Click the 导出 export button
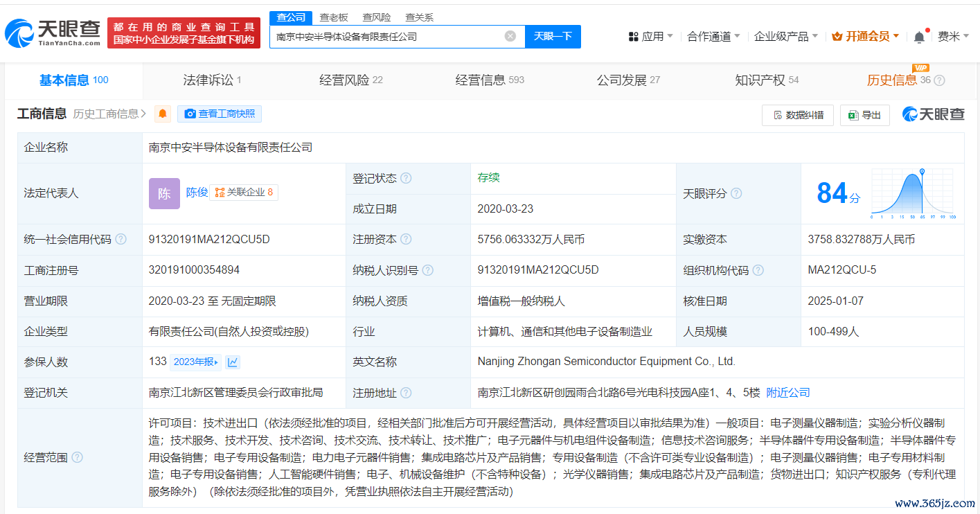This screenshot has width=980, height=514. (x=865, y=115)
